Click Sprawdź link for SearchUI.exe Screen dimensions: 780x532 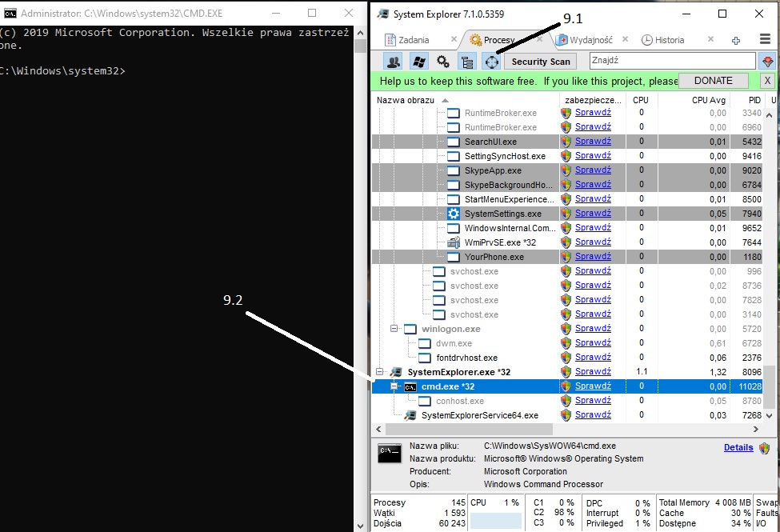[593, 142]
